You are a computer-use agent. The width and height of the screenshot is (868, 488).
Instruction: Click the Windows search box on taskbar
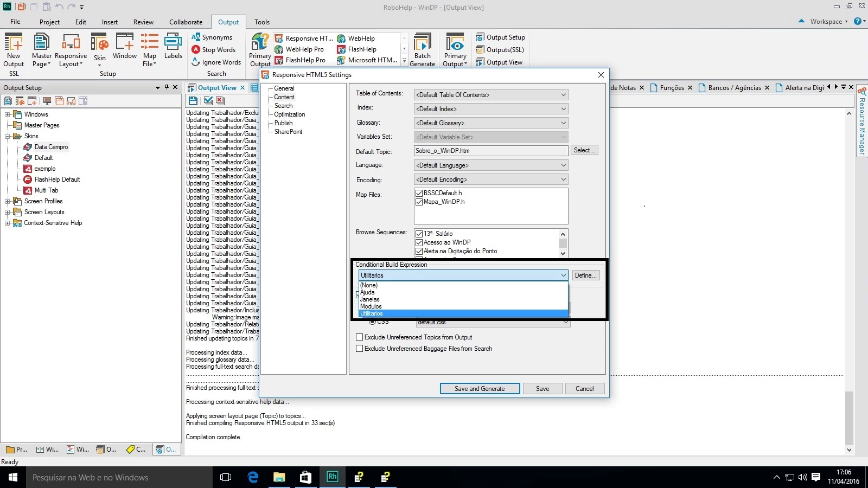click(x=119, y=478)
